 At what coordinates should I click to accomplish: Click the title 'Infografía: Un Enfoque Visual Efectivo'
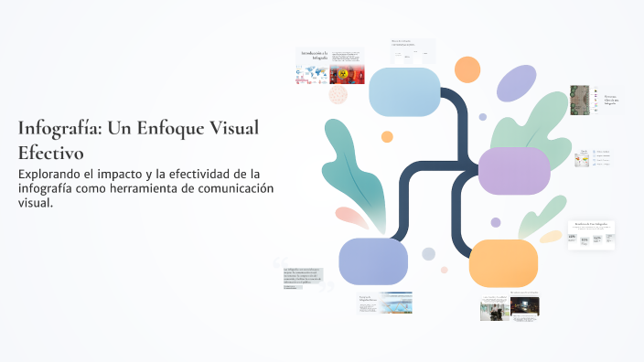coord(138,140)
